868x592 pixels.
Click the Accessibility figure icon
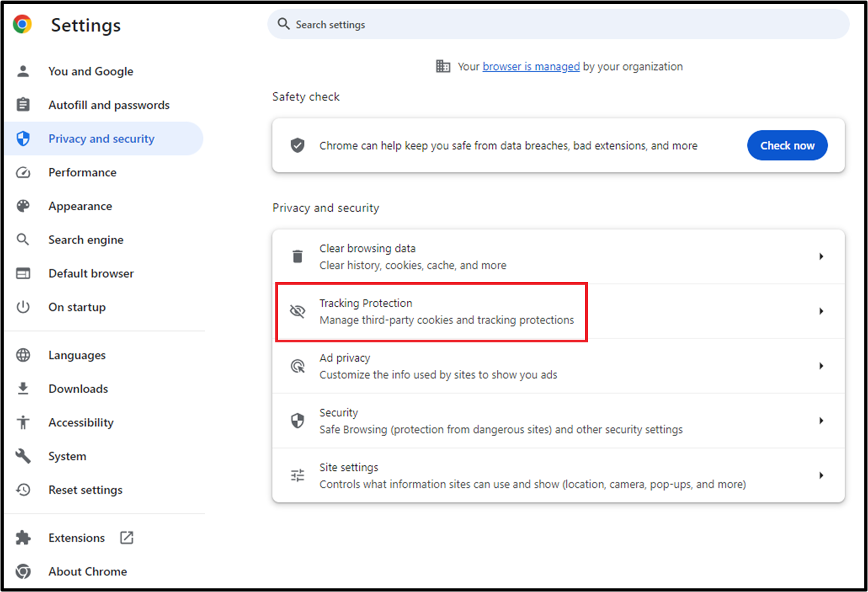pos(23,422)
